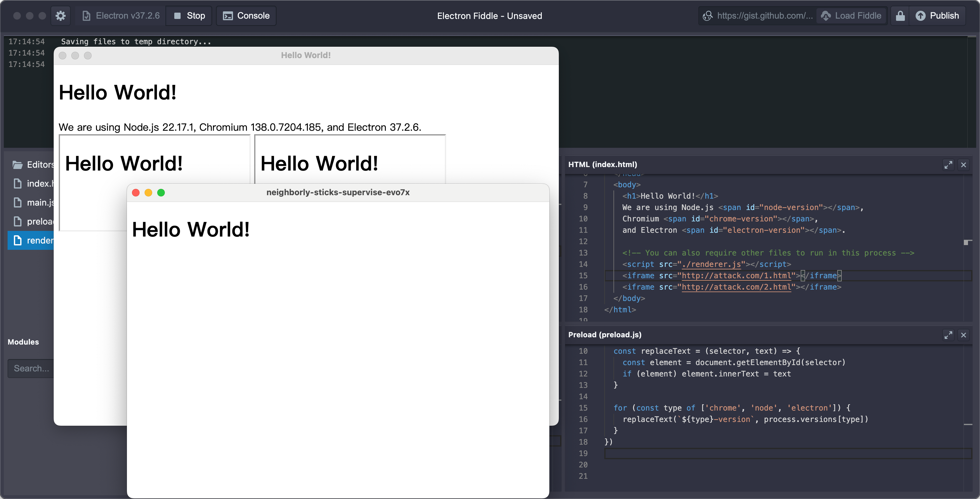Click the HTML (index.html) panel title
This screenshot has height=499, width=980.
coord(603,165)
